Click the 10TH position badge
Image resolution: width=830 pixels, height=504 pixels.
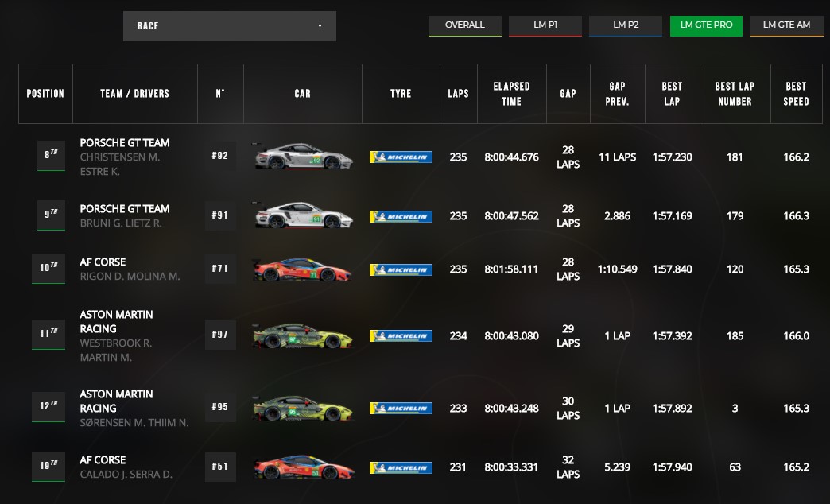(48, 268)
